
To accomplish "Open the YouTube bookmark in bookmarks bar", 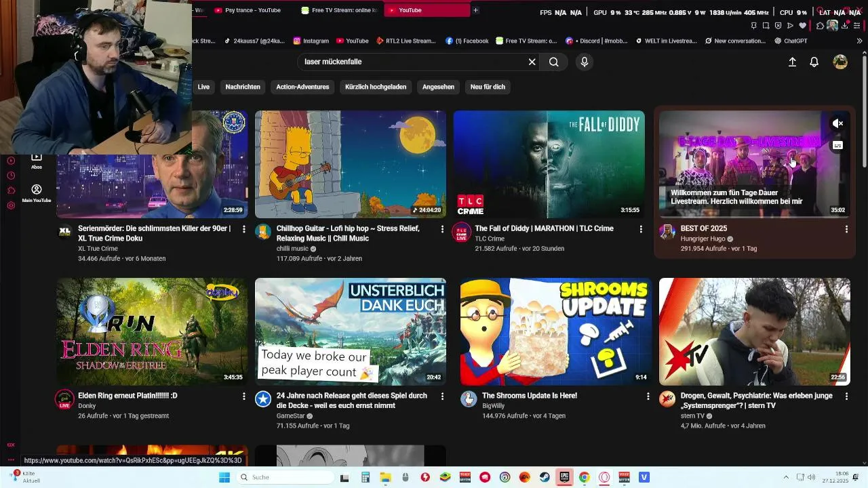I will point(352,41).
